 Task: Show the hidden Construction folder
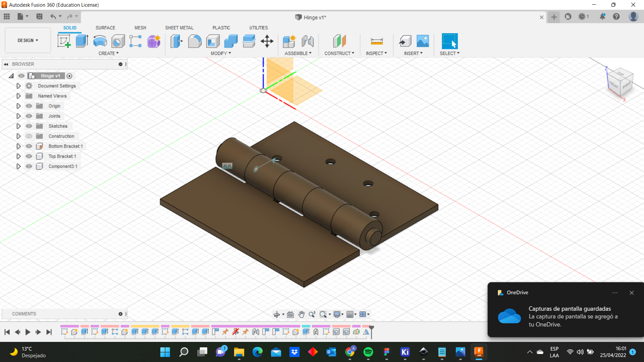(x=29, y=136)
